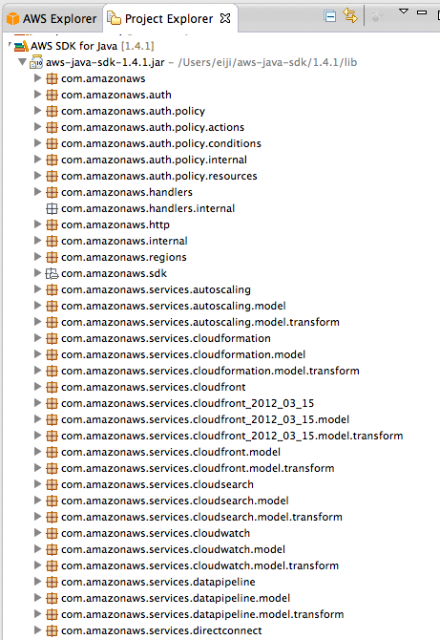
Task: Click the Project Explorer folder icon
Action: point(114,18)
